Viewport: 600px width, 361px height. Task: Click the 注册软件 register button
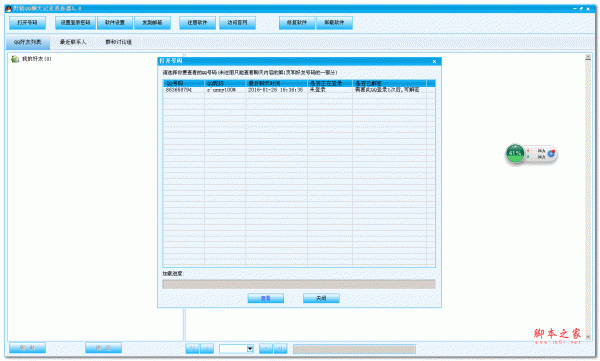click(197, 23)
